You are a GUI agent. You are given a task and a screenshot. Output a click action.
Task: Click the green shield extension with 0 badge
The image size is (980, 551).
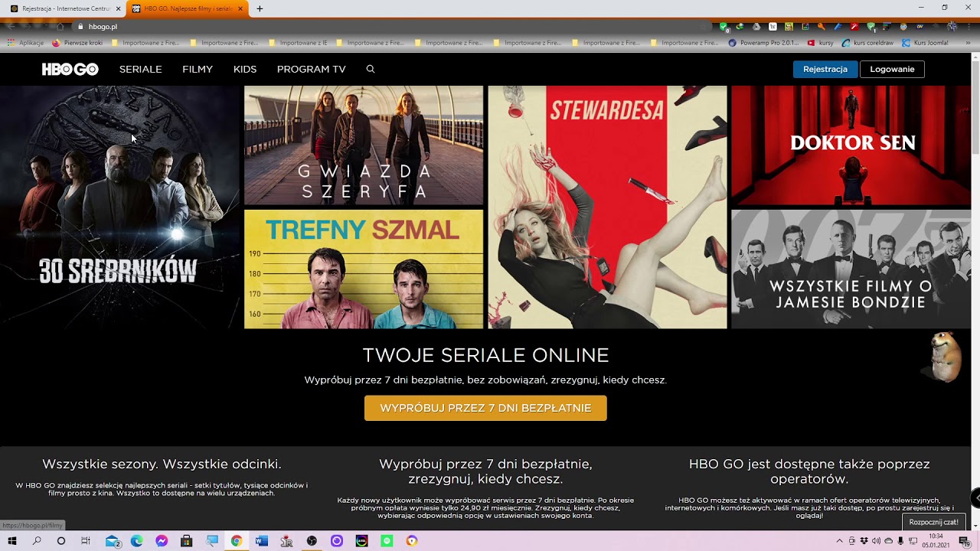point(724,28)
